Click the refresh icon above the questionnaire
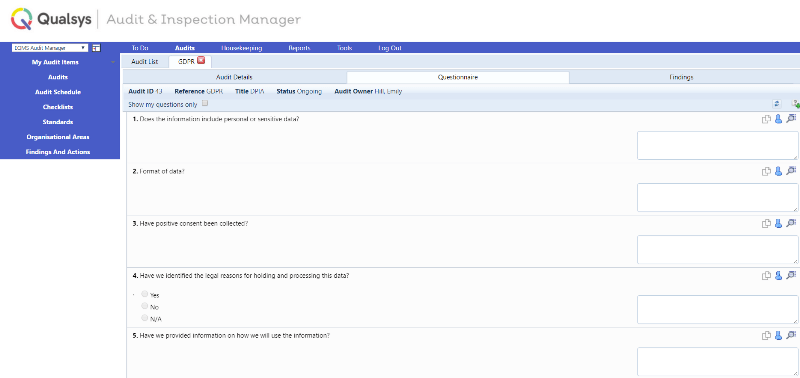This screenshot has height=378, width=800. point(777,104)
